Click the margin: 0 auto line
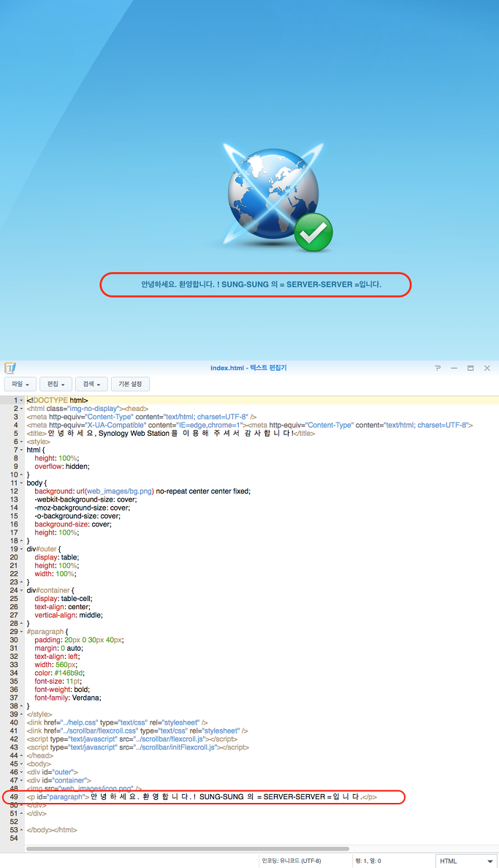This screenshot has width=499, height=868. click(58, 648)
